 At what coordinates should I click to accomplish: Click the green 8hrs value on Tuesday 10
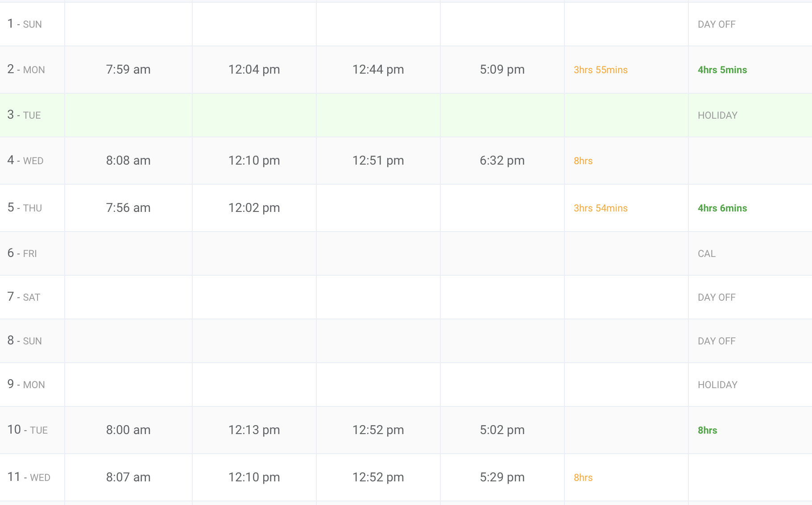707,430
